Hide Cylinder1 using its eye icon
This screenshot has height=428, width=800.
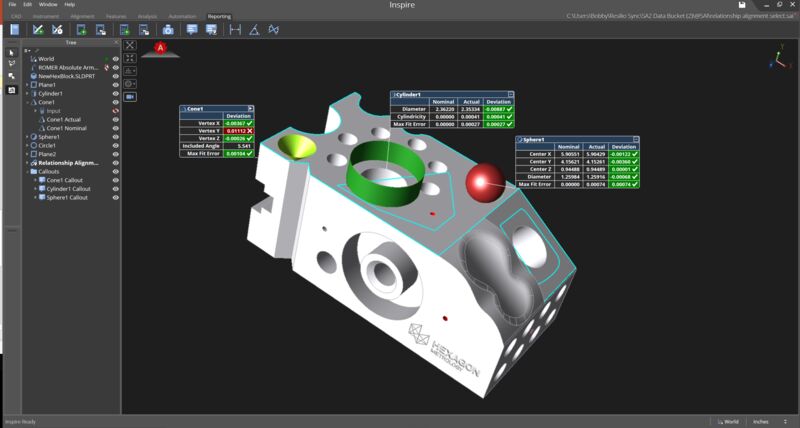pyautogui.click(x=116, y=93)
